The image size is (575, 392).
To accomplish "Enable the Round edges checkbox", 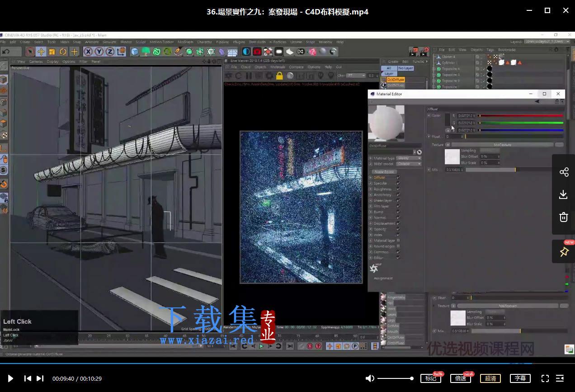I will tap(398, 246).
